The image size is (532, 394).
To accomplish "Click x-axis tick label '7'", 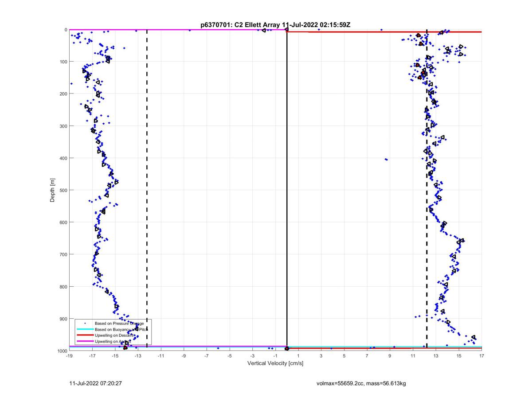I will [x=367, y=356].
